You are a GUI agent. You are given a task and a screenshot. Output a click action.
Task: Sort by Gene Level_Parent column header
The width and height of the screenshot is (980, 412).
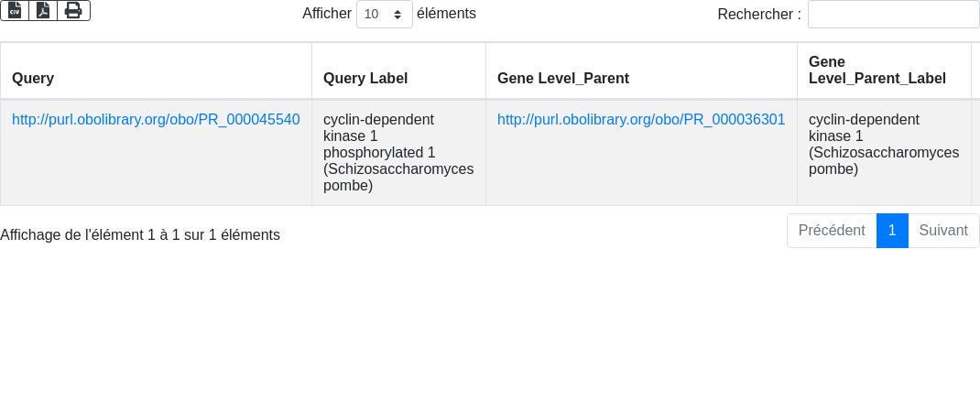562,79
